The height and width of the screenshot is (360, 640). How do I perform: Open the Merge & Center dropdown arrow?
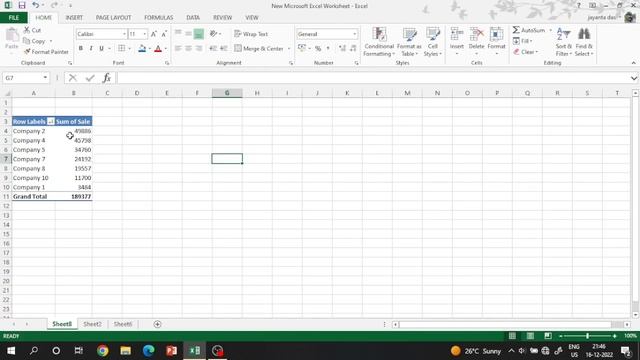pyautogui.click(x=289, y=48)
